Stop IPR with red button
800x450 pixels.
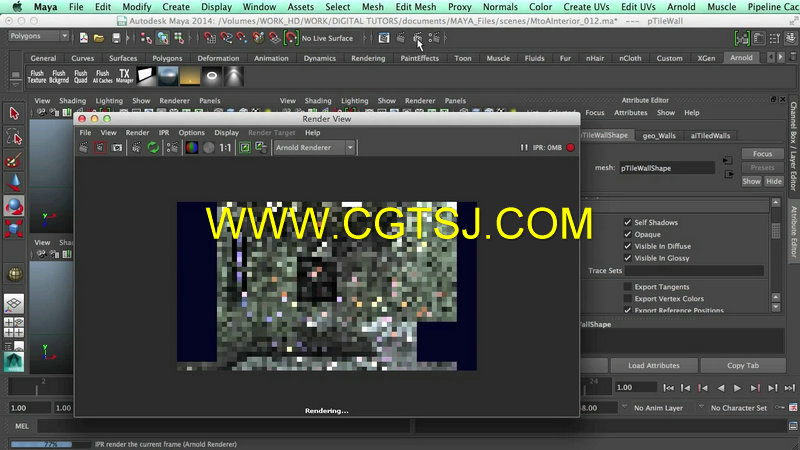coord(570,147)
